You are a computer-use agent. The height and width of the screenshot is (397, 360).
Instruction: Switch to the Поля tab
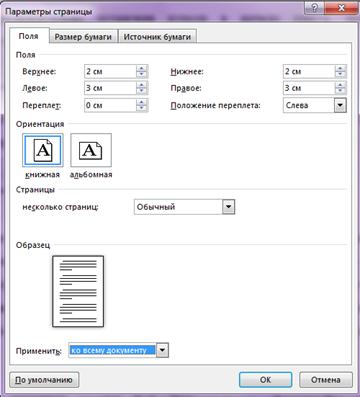pos(29,36)
